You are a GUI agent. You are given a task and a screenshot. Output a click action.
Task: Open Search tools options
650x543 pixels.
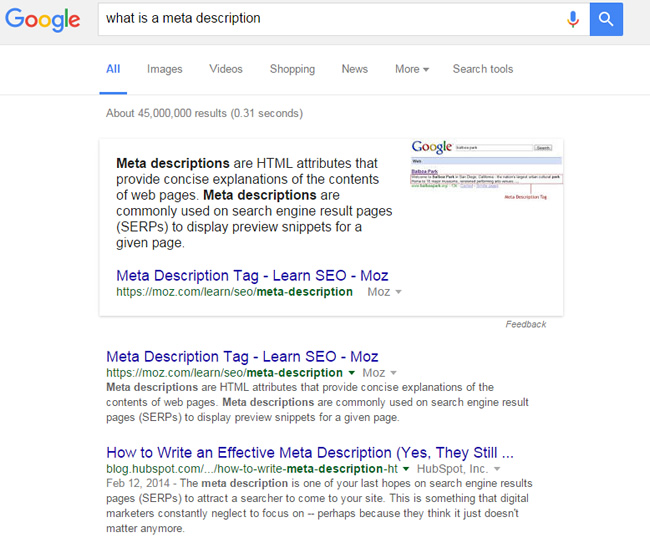pyautogui.click(x=483, y=69)
